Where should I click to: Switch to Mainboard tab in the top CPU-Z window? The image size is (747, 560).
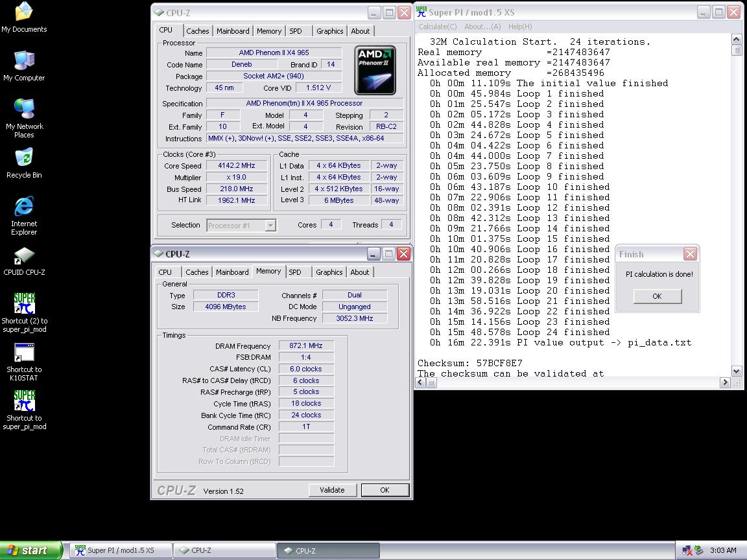click(233, 31)
